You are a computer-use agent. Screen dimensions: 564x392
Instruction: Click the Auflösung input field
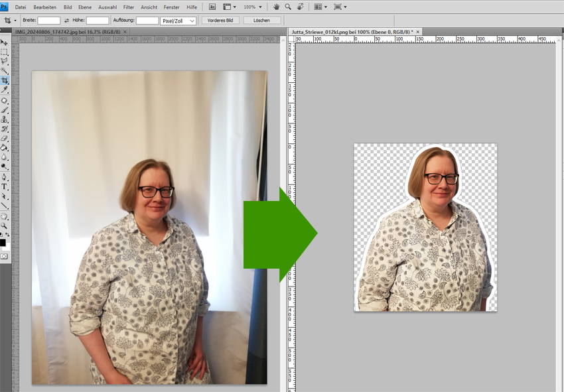click(147, 21)
